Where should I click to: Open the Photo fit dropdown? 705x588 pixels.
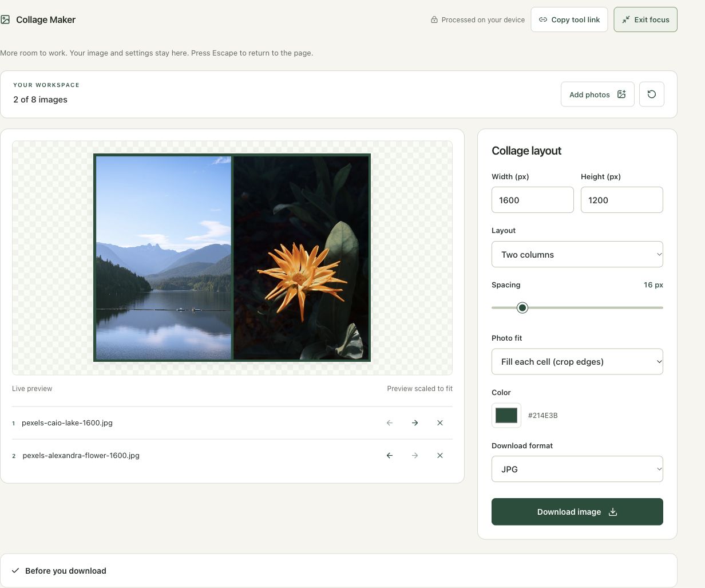[x=577, y=362]
